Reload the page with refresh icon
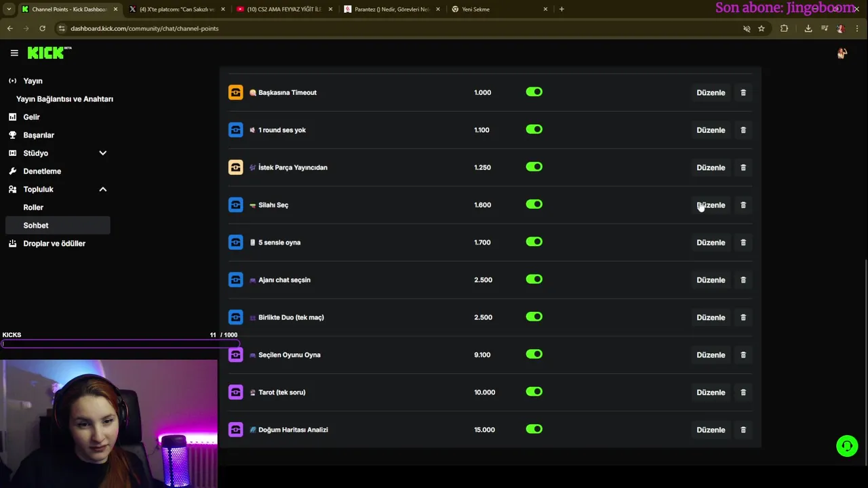 coord(42,28)
